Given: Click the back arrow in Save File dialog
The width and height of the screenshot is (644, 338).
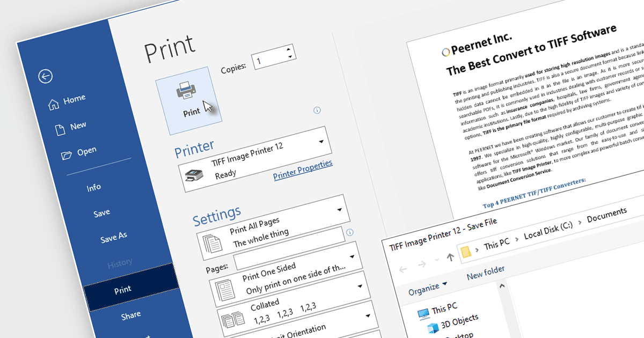Looking at the screenshot, I should click(x=403, y=268).
